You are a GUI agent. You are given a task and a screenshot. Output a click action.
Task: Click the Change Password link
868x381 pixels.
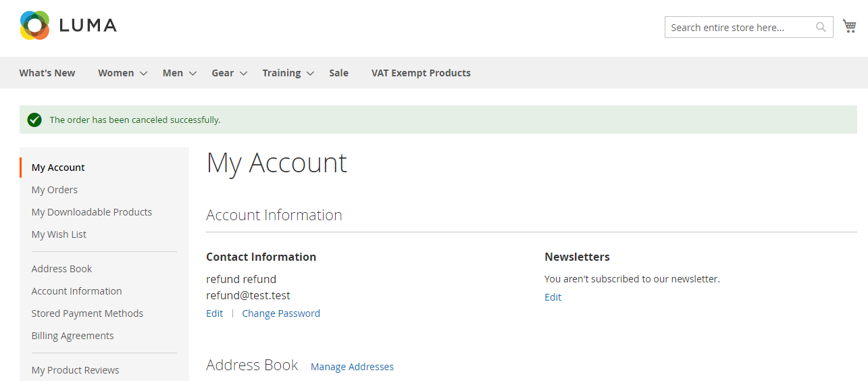(281, 313)
